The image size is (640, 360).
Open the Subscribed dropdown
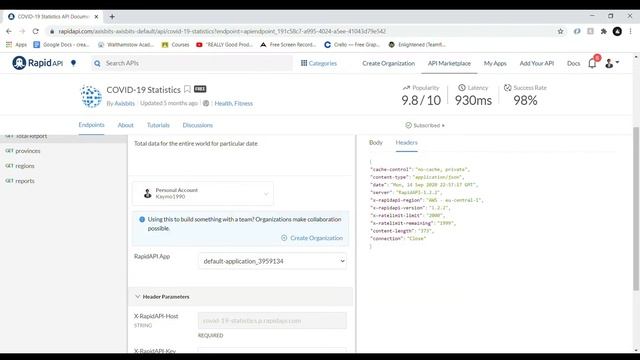pos(425,125)
